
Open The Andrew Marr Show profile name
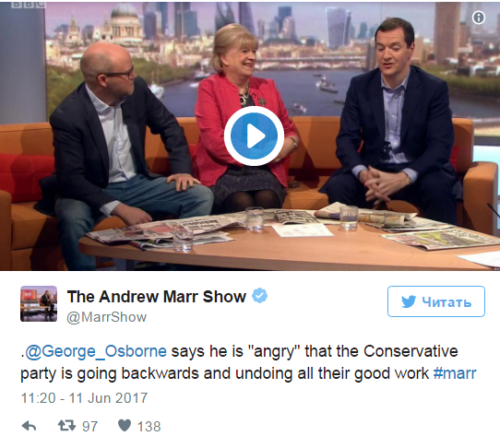(157, 297)
